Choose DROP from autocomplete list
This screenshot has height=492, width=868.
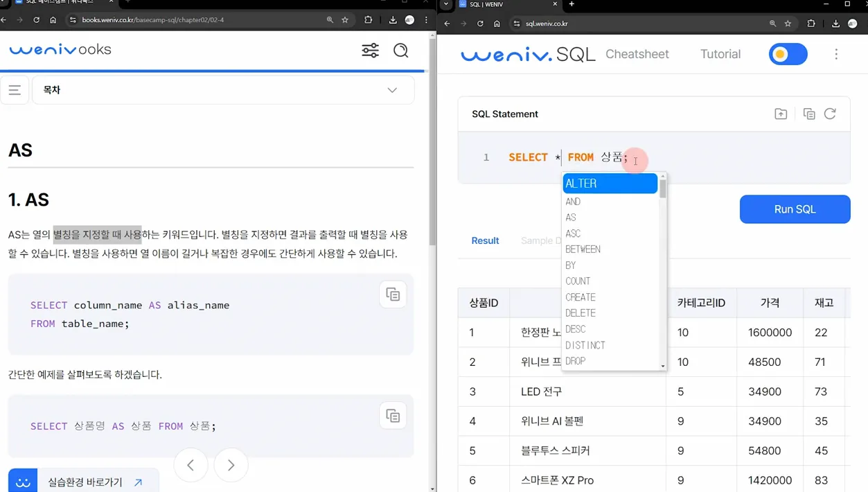coord(610,361)
